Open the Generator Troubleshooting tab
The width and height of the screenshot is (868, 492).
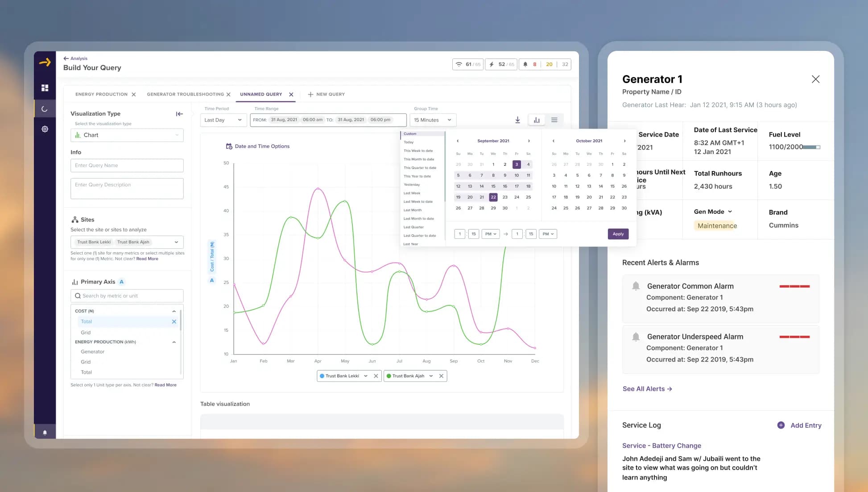click(x=185, y=94)
